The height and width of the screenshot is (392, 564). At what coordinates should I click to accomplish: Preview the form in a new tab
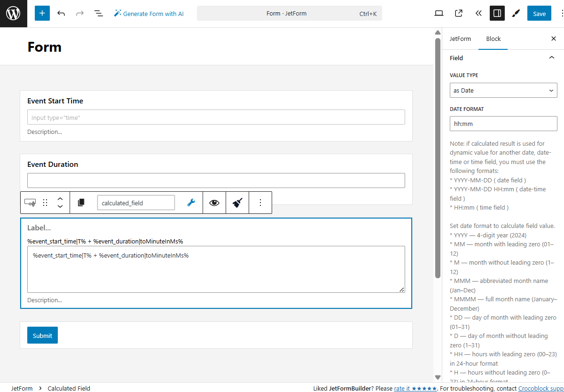pos(458,13)
